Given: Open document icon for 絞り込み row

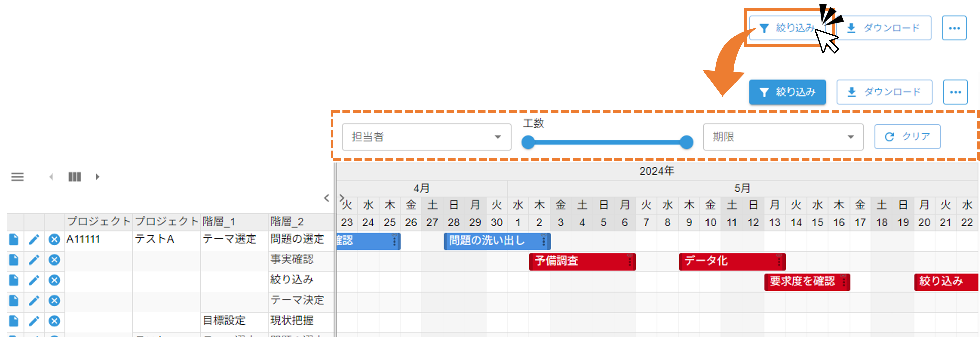Looking at the screenshot, I should [x=14, y=280].
